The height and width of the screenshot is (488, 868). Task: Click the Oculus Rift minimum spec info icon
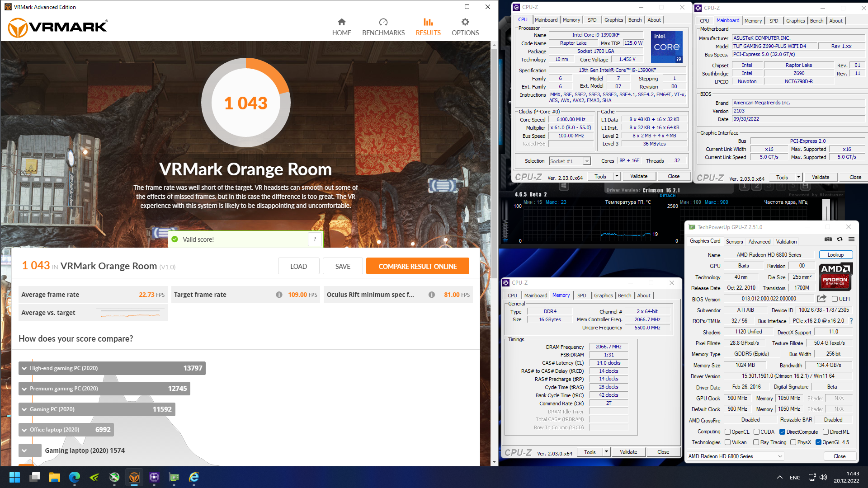tap(432, 295)
